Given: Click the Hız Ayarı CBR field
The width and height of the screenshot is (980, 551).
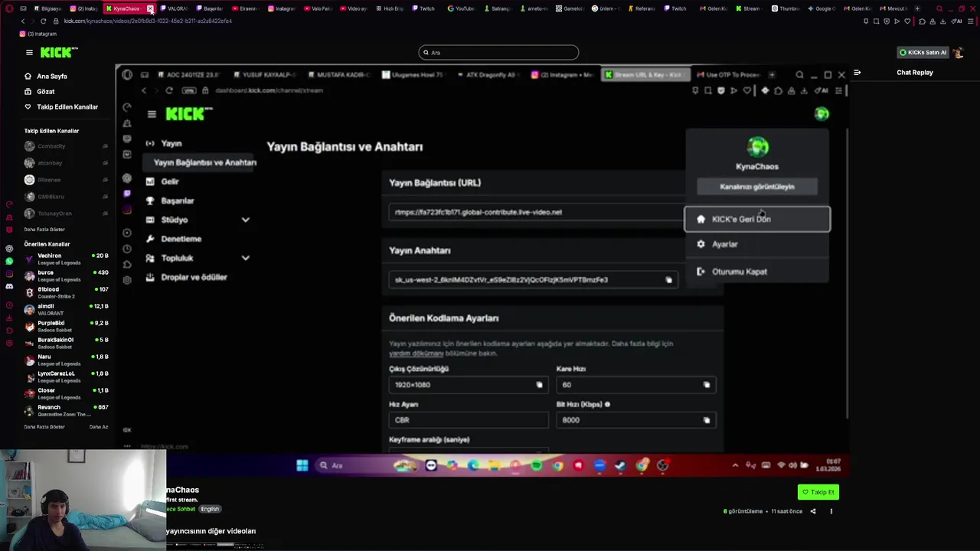Looking at the screenshot, I should (469, 420).
